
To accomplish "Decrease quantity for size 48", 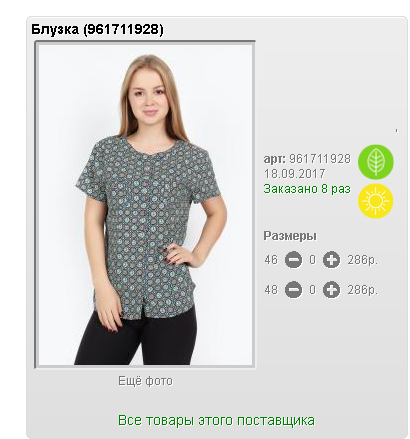I will (293, 290).
